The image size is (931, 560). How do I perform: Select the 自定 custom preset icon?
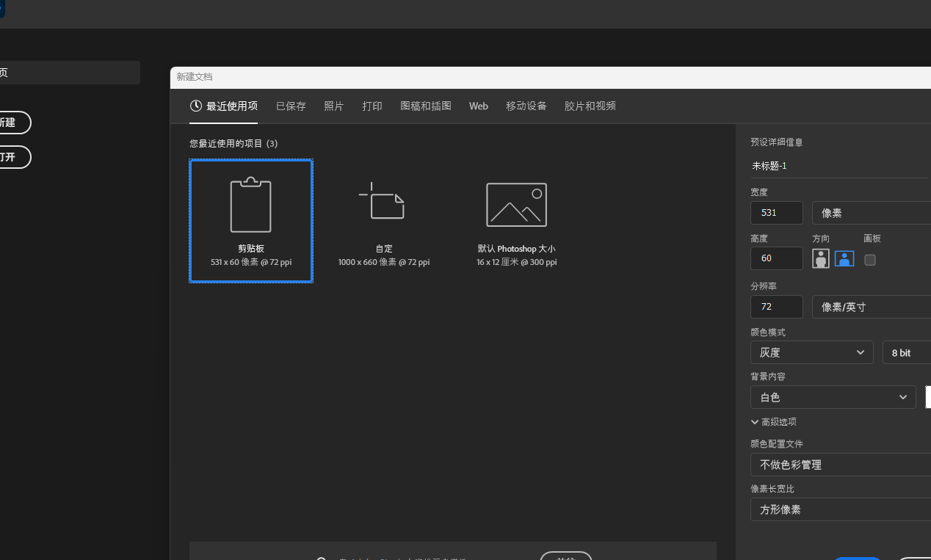click(383, 202)
